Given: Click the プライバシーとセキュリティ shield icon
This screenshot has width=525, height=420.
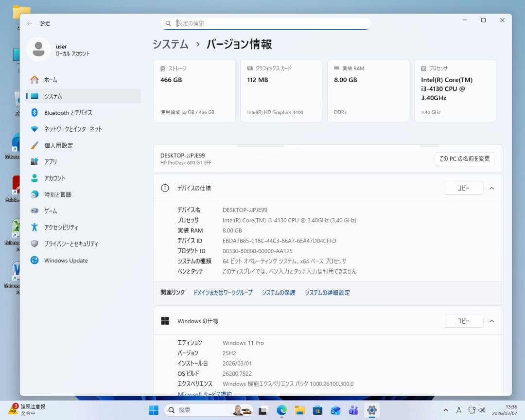Looking at the screenshot, I should pyautogui.click(x=35, y=244).
